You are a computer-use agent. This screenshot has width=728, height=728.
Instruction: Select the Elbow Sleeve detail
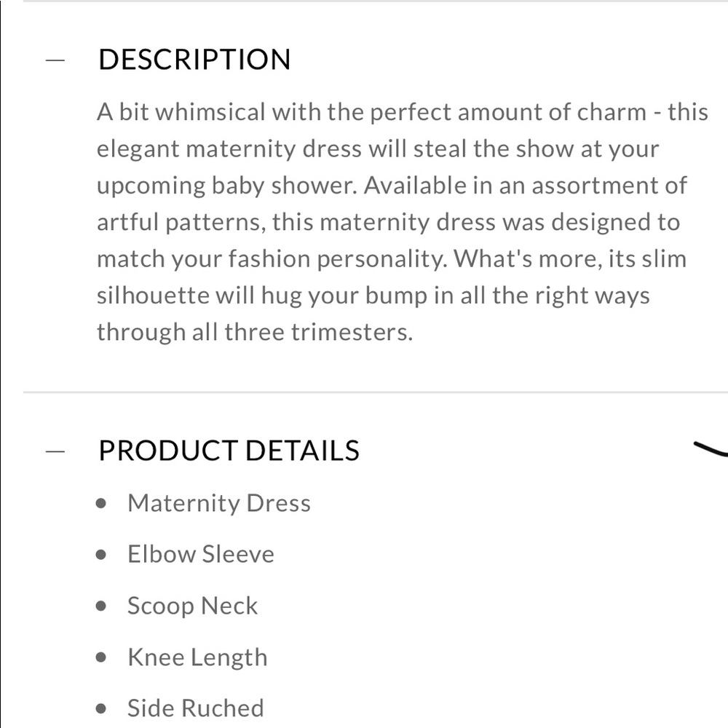[x=201, y=554]
